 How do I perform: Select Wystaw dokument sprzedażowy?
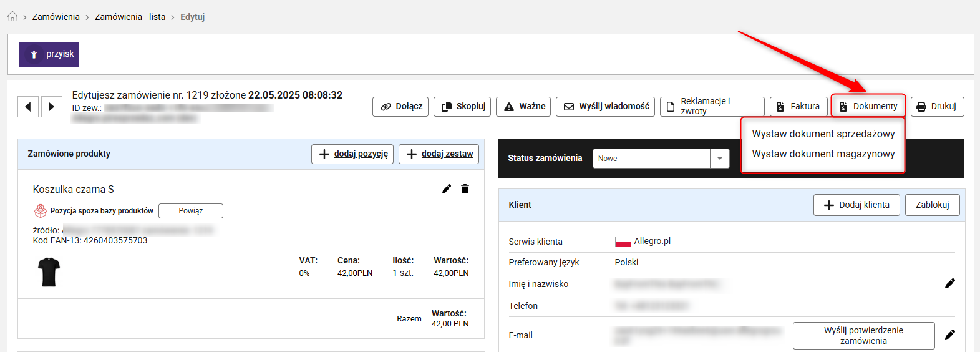click(x=823, y=134)
